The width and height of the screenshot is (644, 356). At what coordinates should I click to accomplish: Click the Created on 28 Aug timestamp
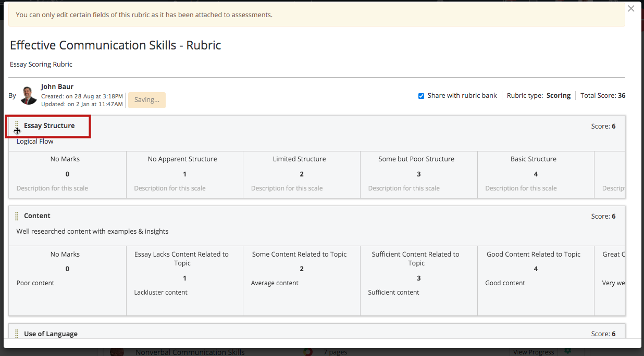pos(82,96)
